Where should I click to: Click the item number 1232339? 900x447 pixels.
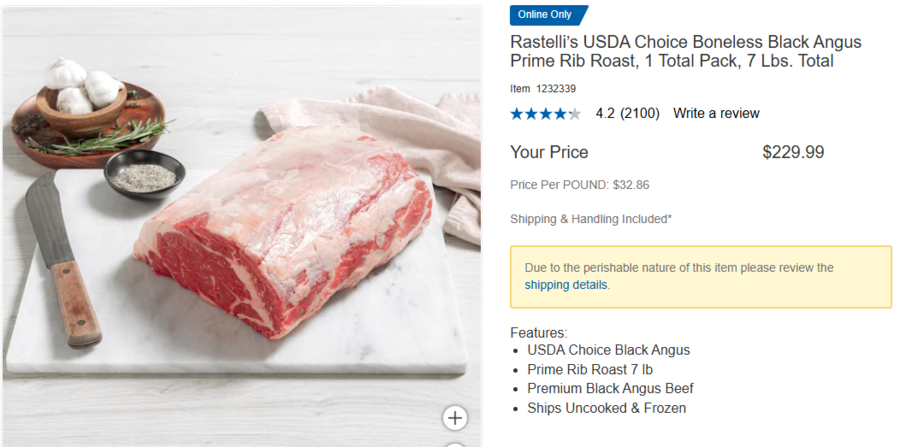(x=556, y=89)
